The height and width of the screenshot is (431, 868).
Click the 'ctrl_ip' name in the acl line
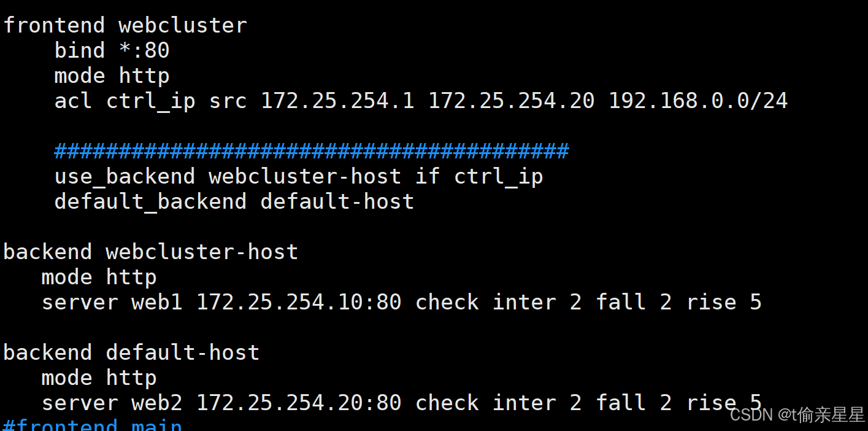coord(150,101)
